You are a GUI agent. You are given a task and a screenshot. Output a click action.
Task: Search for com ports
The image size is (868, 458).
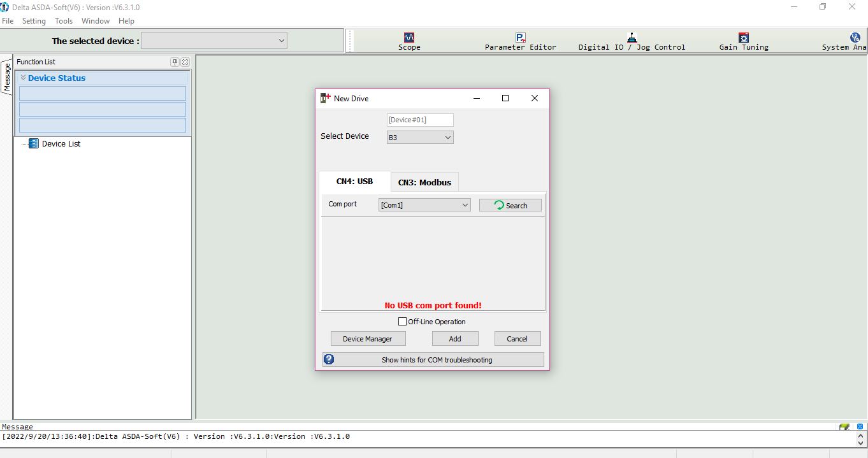[x=510, y=205]
